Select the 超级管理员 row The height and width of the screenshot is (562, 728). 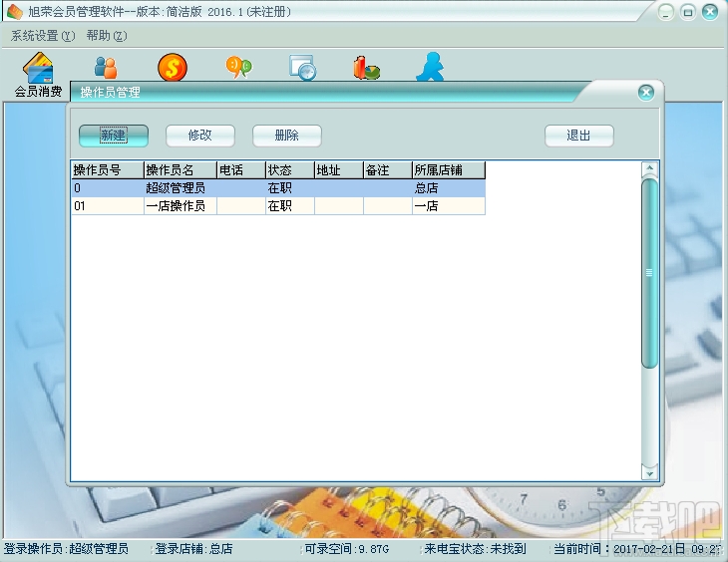(x=278, y=188)
